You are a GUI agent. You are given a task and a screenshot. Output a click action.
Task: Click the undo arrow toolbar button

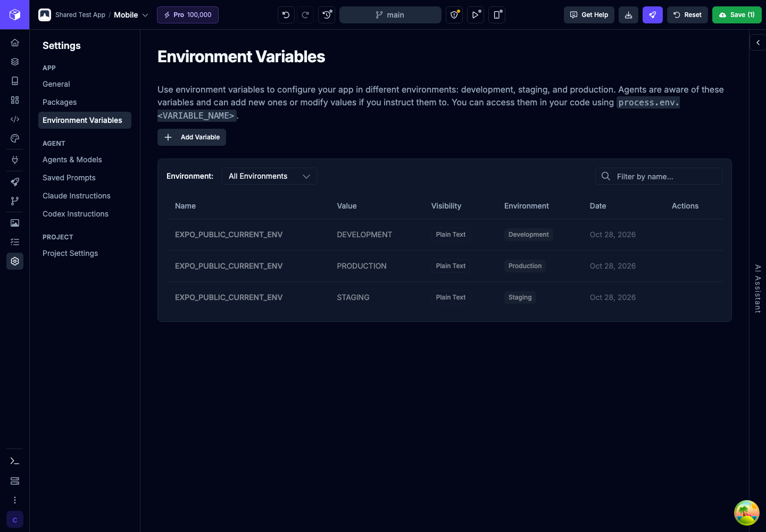[286, 15]
